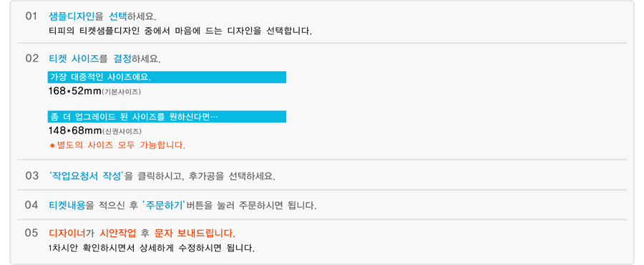Click the blue '티켓 사이즈' heading

point(74,58)
